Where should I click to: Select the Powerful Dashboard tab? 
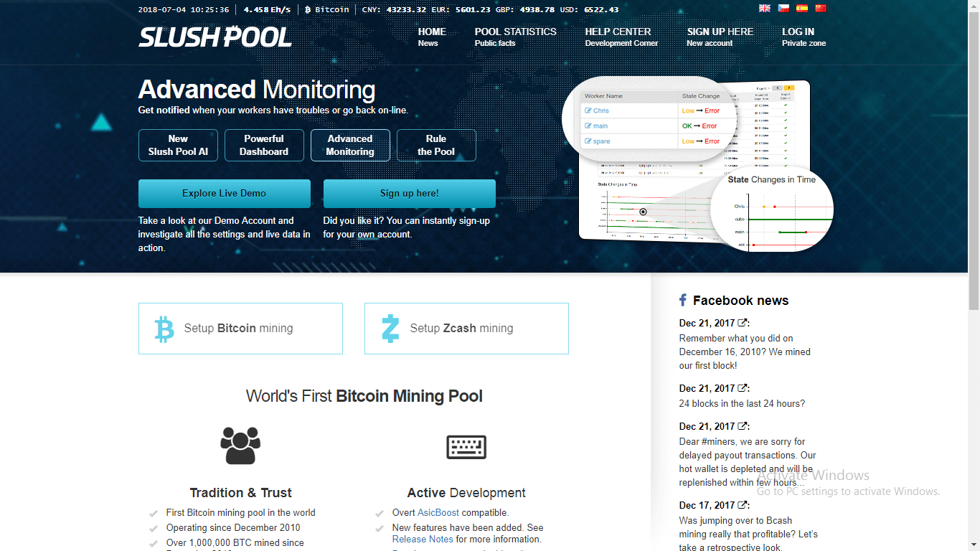click(x=264, y=145)
